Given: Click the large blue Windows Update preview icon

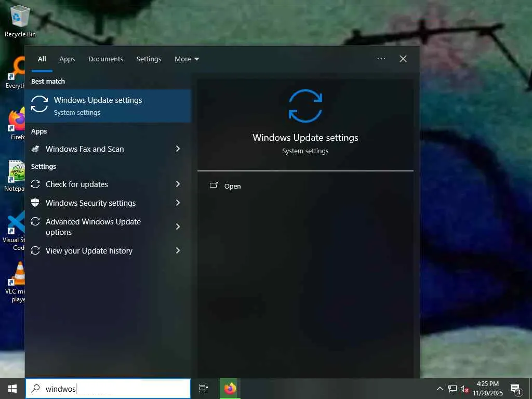Looking at the screenshot, I should (305, 106).
